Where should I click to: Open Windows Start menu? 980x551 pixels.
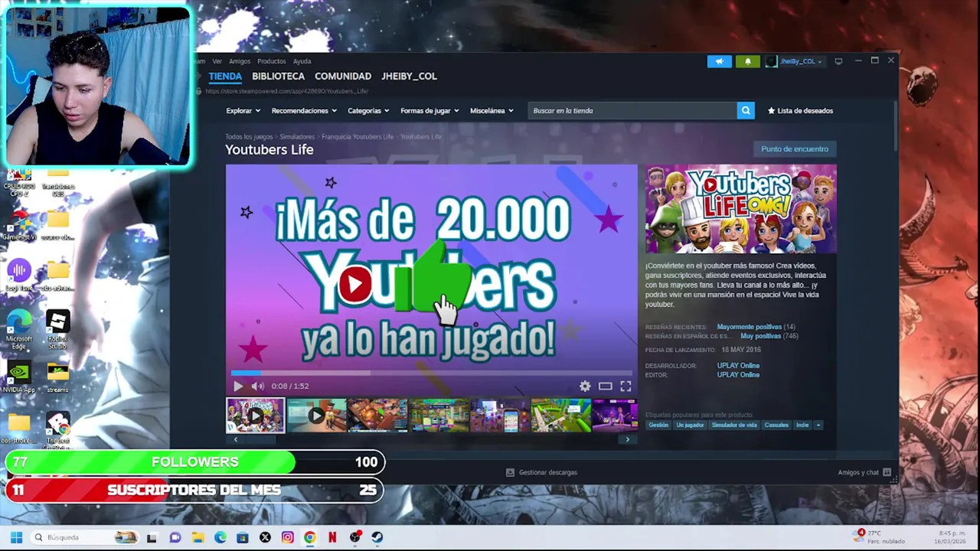(16, 537)
